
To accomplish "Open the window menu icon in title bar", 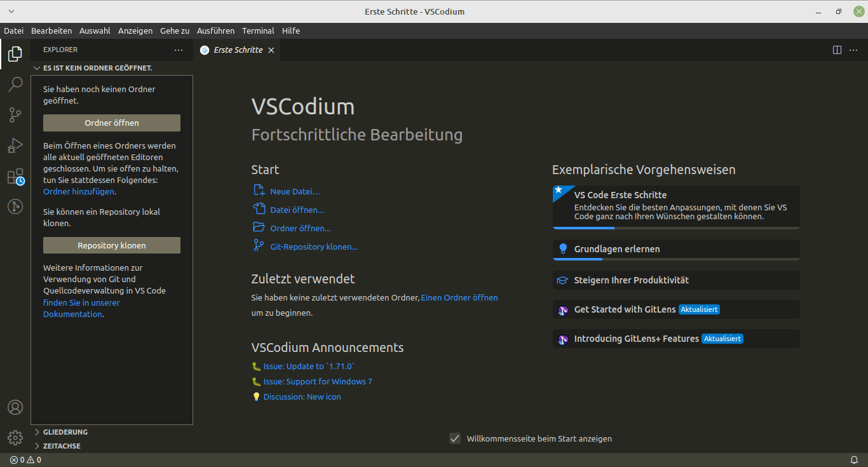I will coord(12,11).
